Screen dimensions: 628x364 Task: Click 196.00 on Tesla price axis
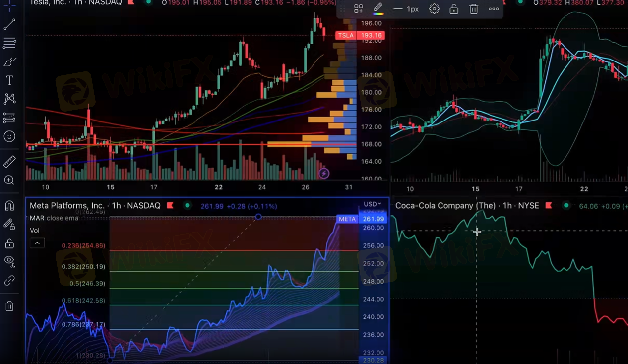(x=372, y=23)
